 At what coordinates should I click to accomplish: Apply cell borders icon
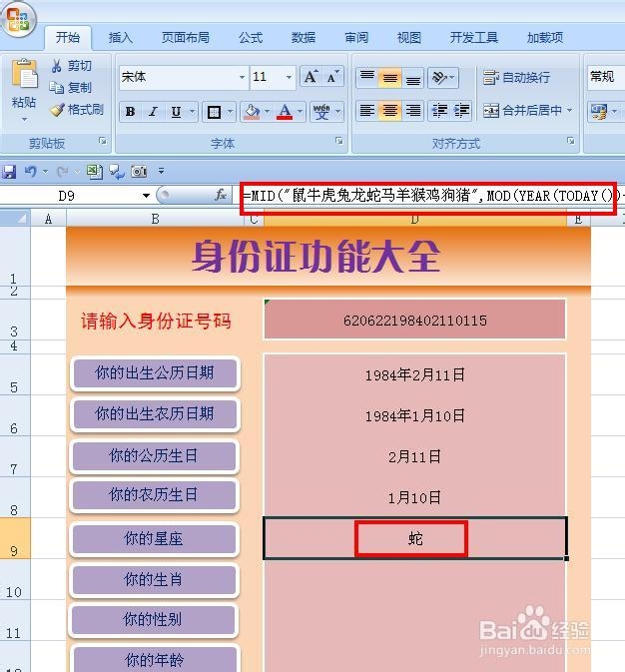(214, 112)
